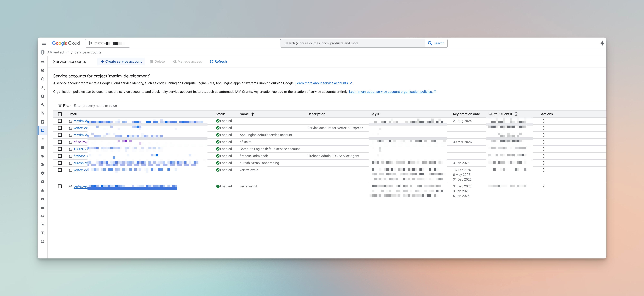The image size is (644, 296).
Task: Click the Delete toolbar button
Action: tap(157, 61)
